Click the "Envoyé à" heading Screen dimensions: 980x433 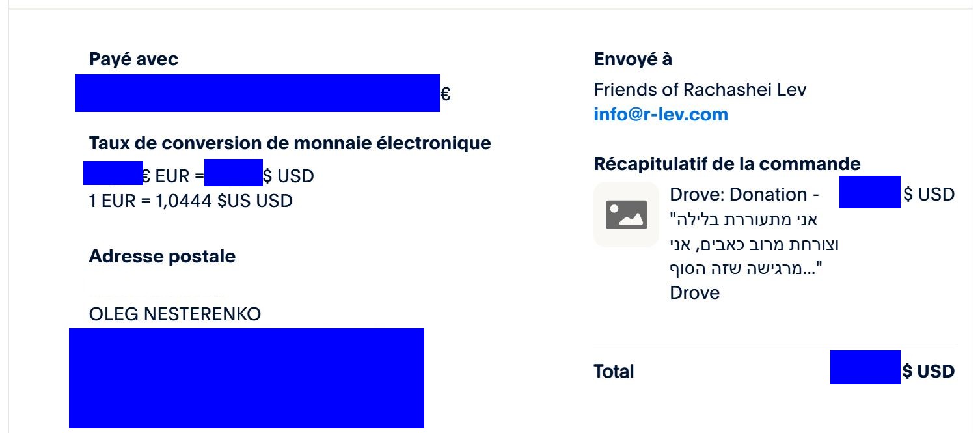(x=633, y=59)
